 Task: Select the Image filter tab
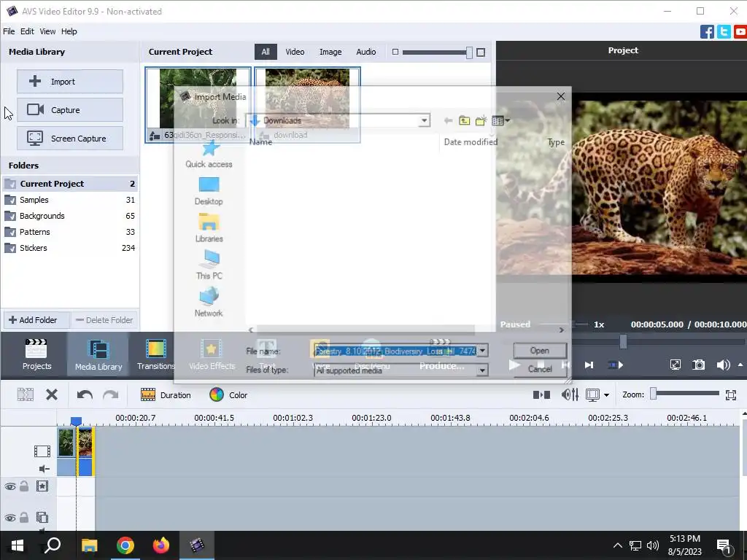pos(330,52)
